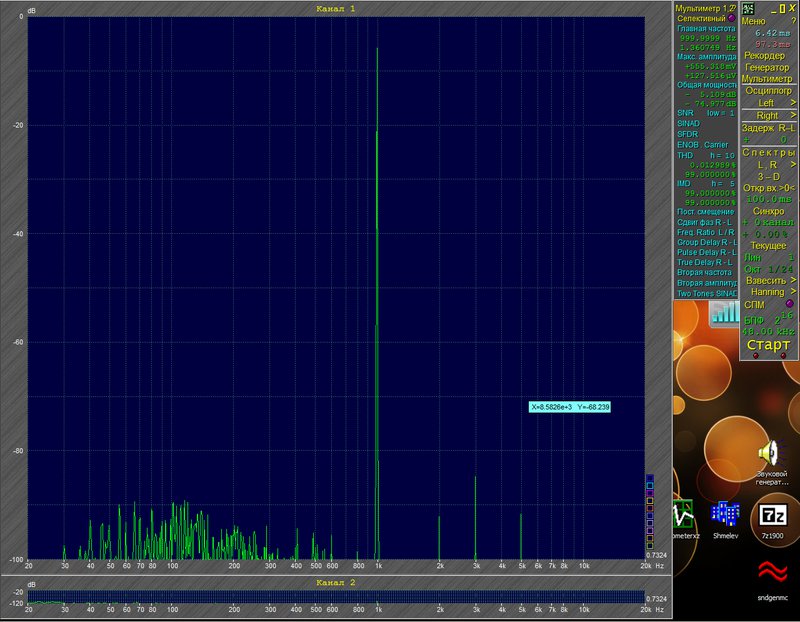The width and height of the screenshot is (800, 622).
Task: Open the Генератор panel
Action: 767,67
